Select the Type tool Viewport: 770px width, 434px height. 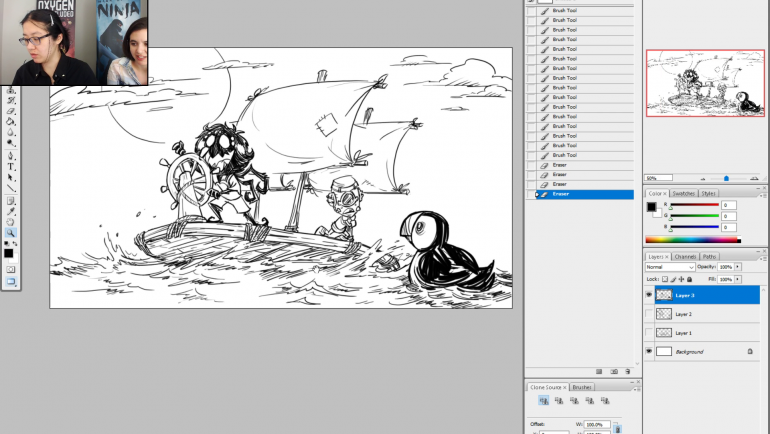(x=12, y=166)
